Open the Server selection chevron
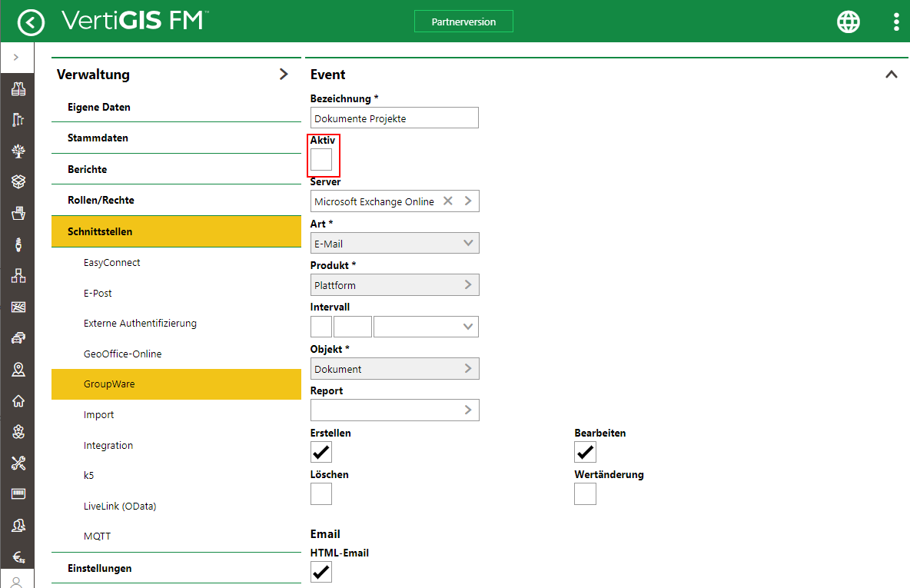 (x=468, y=201)
